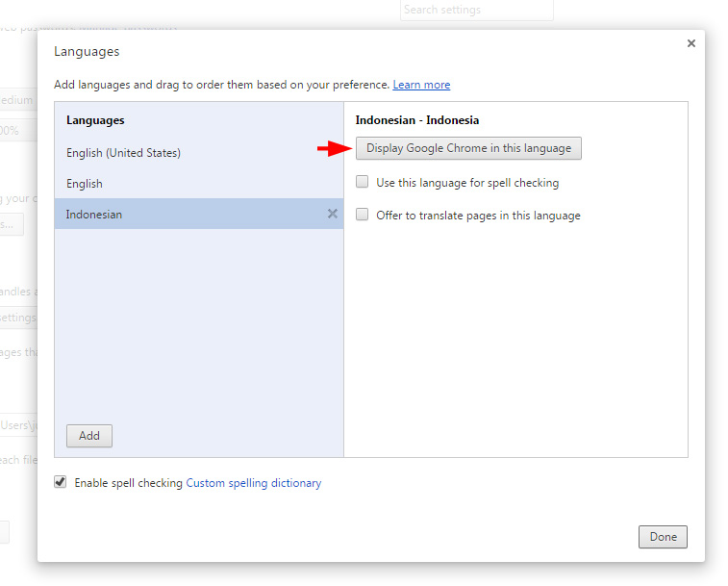
Task: Open the Custom spelling dictionary link
Action: [254, 483]
